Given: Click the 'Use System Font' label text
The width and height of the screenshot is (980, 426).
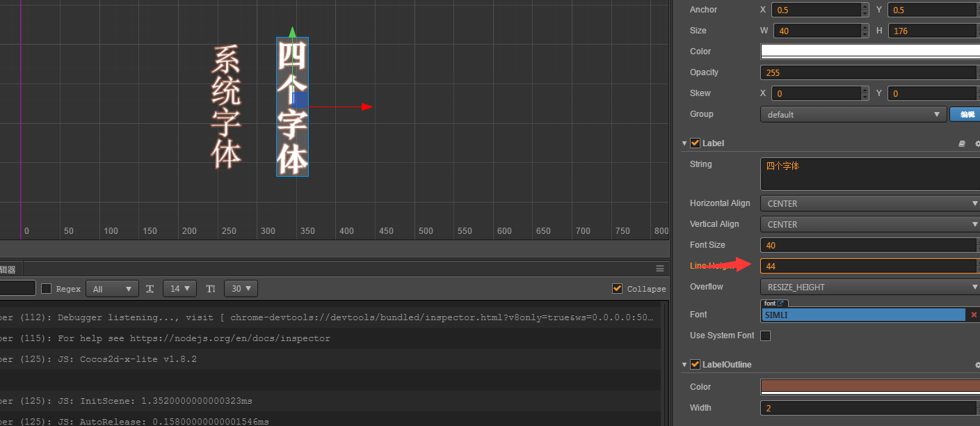Looking at the screenshot, I should point(722,336).
